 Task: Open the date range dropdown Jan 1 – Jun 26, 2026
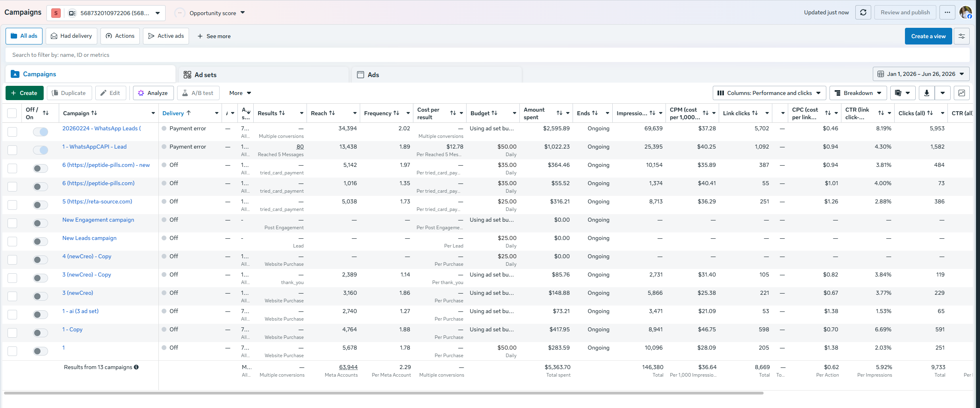click(921, 74)
